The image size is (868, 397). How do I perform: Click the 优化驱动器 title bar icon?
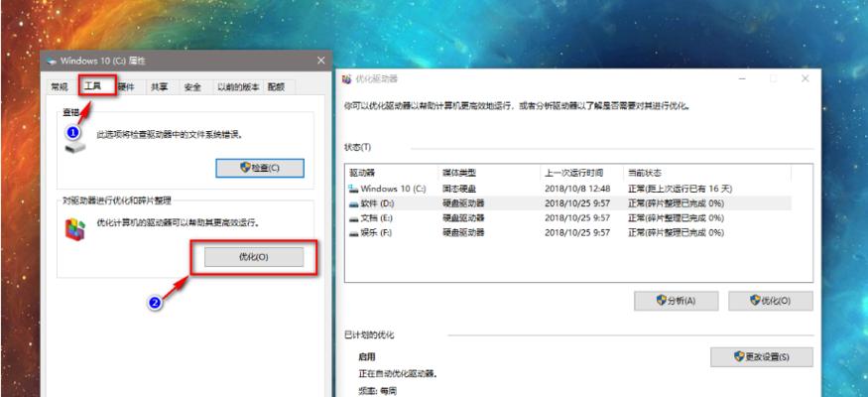click(347, 79)
